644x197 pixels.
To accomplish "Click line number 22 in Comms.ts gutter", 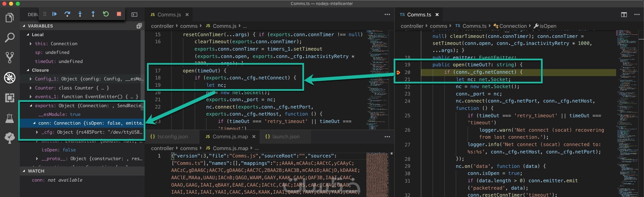I will point(407,86).
